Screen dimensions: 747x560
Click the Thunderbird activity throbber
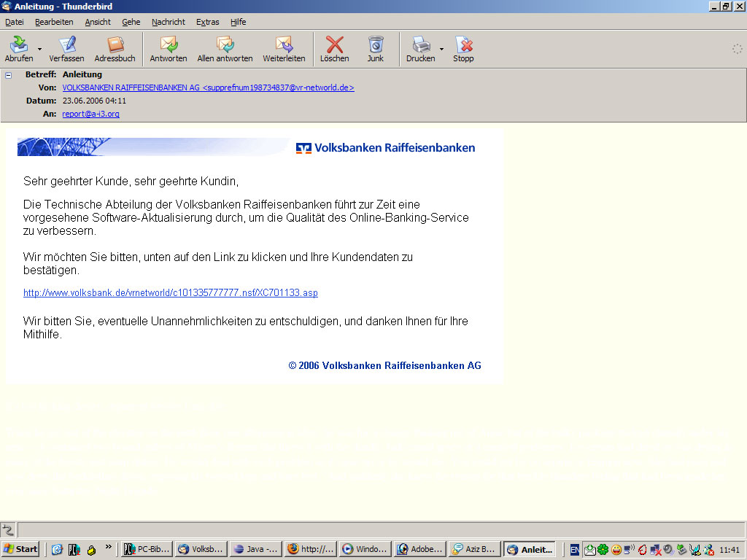737,49
